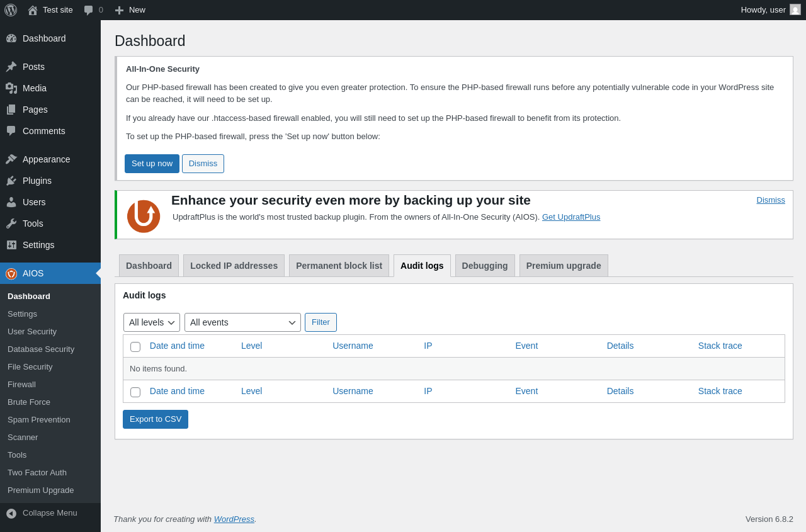Click the plus icon for New
806x532 pixels.
click(x=119, y=10)
